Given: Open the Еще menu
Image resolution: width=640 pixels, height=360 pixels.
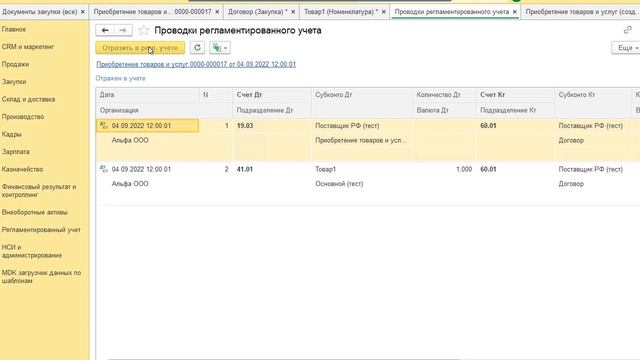Looking at the screenshot, I should [x=627, y=48].
